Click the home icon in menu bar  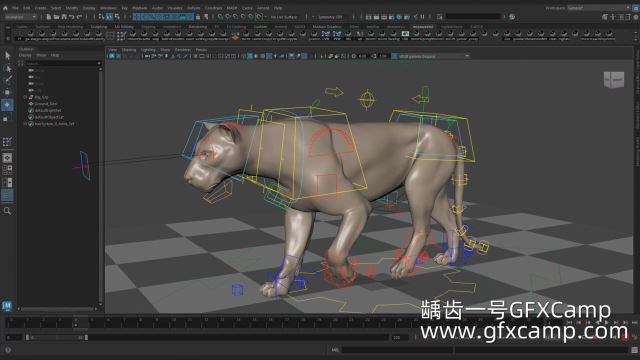(x=5, y=8)
